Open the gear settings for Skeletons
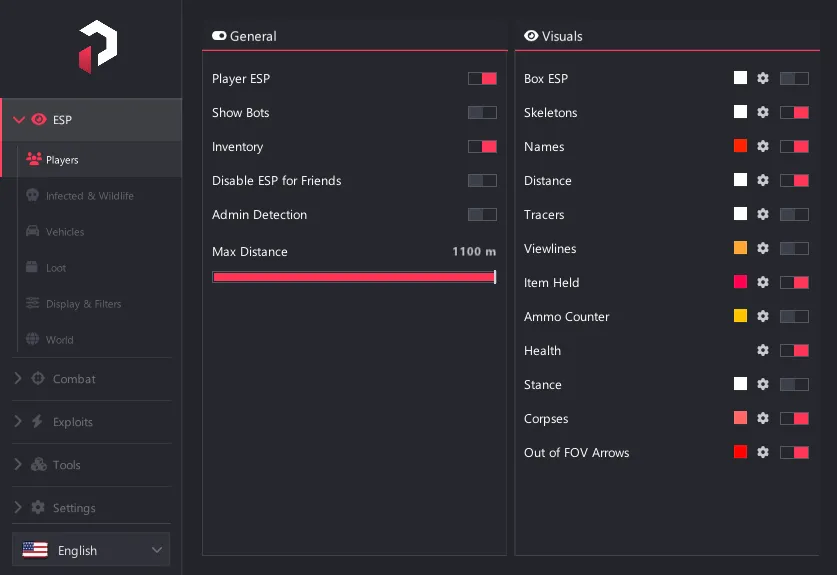Viewport: 837px width, 575px height. coord(763,112)
